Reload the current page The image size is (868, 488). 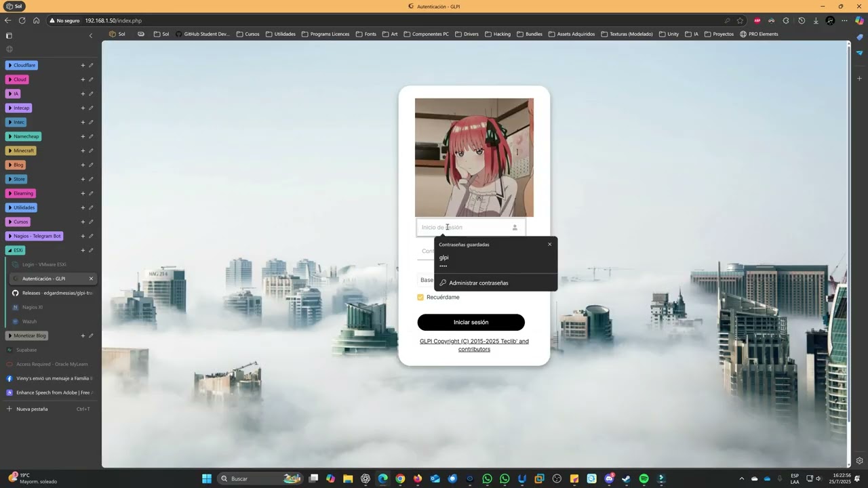22,20
